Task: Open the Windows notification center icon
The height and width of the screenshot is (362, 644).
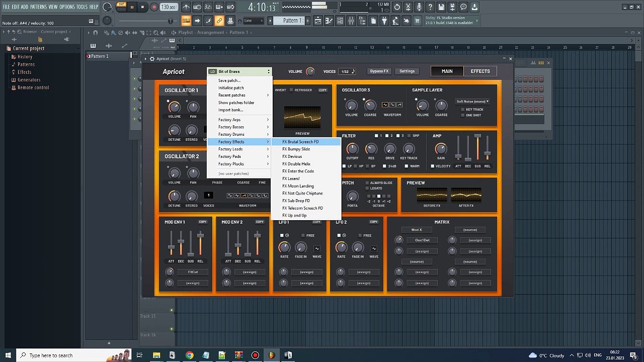Action: [633, 355]
